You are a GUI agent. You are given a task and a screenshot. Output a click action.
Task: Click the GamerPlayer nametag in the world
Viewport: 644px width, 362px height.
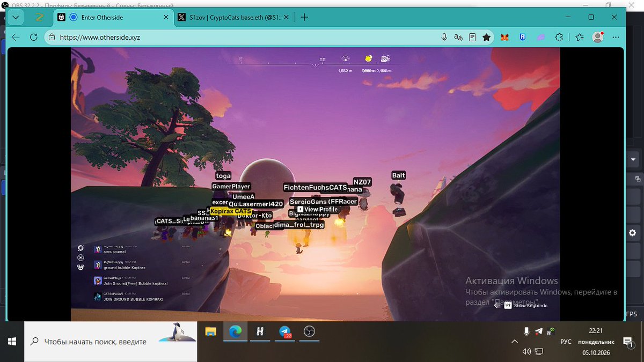click(231, 186)
